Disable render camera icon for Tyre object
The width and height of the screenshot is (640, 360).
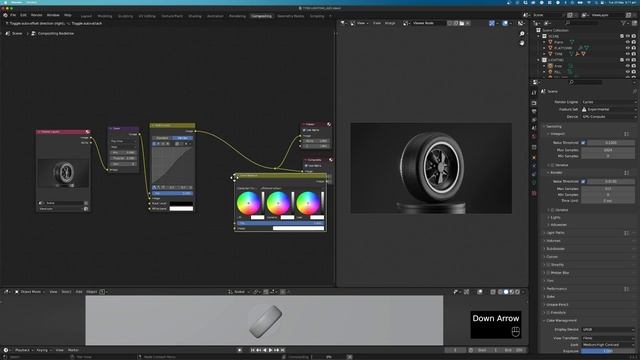pyautogui.click(x=634, y=54)
